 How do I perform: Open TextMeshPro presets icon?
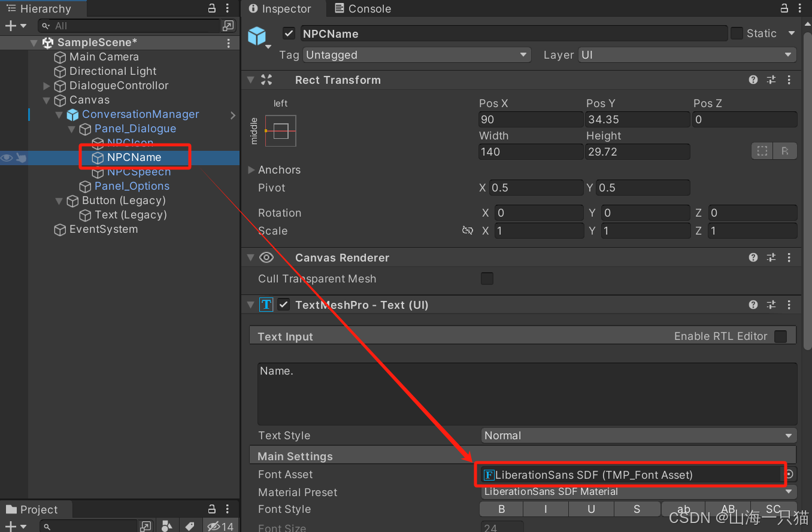(x=771, y=305)
